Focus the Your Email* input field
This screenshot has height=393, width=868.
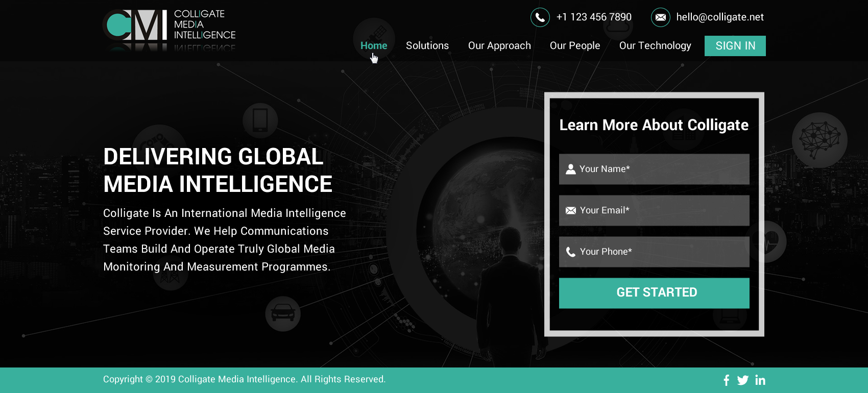click(654, 210)
